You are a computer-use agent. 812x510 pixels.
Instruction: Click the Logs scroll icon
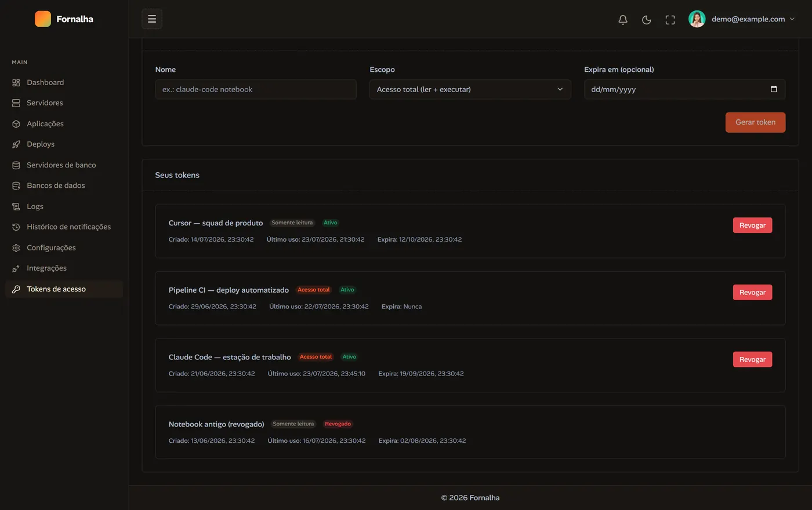pos(16,206)
